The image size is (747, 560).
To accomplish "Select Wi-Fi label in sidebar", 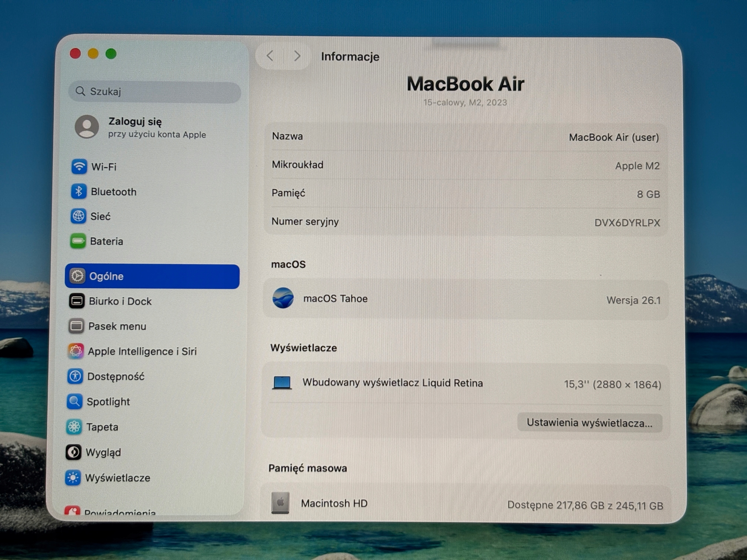I will click(104, 167).
